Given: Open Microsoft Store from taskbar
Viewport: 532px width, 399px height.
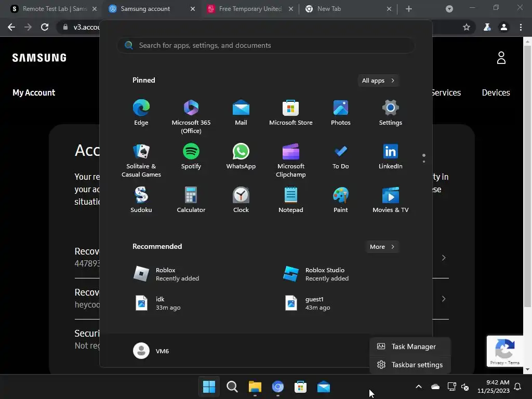Looking at the screenshot, I should click(301, 387).
